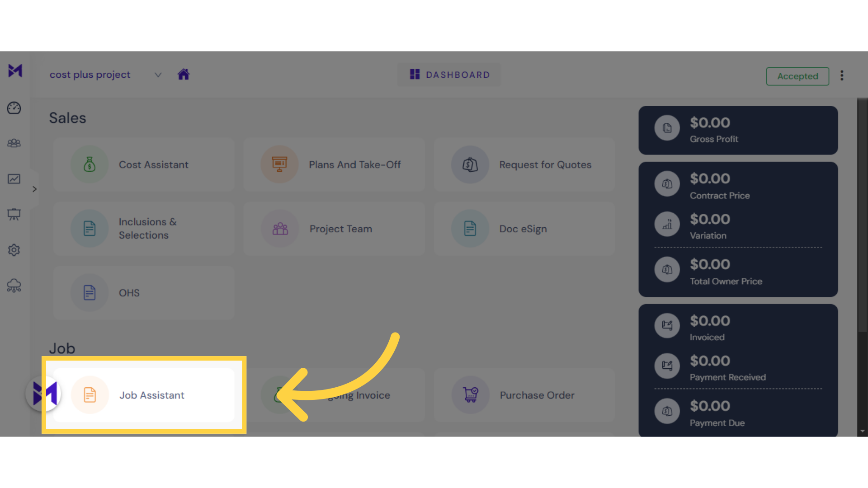Image resolution: width=868 pixels, height=488 pixels.
Task: Navigate to the home icon
Action: point(184,74)
